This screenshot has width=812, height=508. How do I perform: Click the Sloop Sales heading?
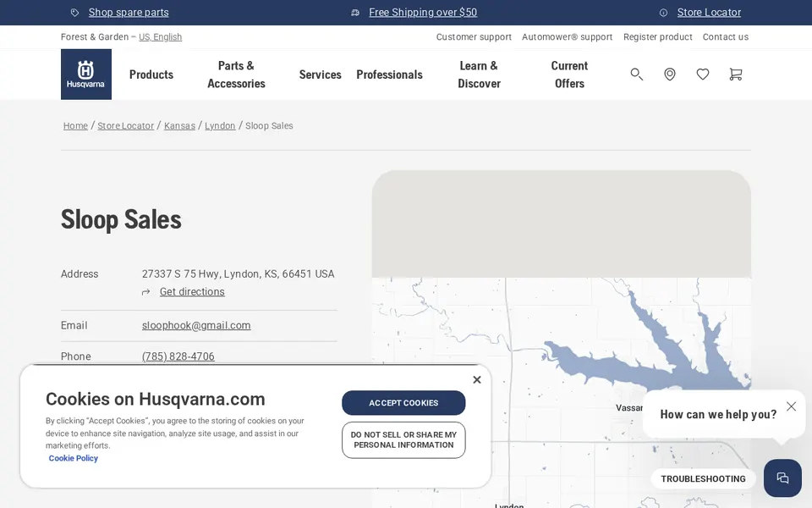[x=121, y=219]
